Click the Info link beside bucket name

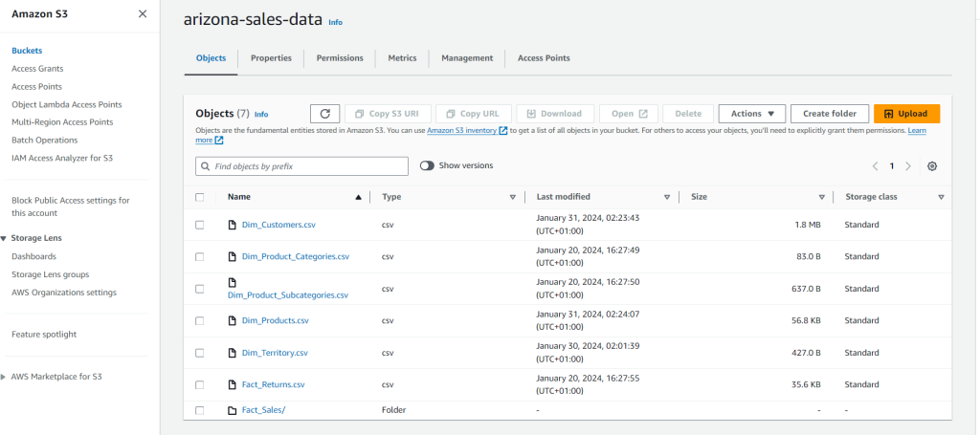(335, 22)
